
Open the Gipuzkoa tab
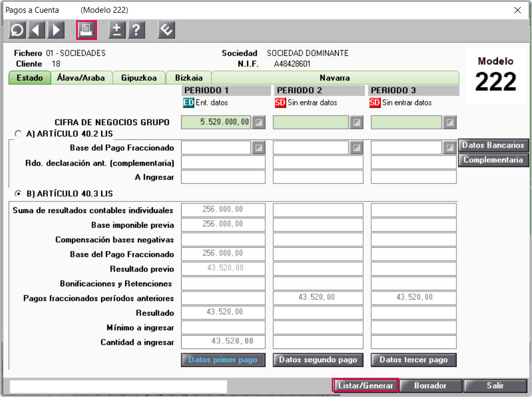pos(139,78)
